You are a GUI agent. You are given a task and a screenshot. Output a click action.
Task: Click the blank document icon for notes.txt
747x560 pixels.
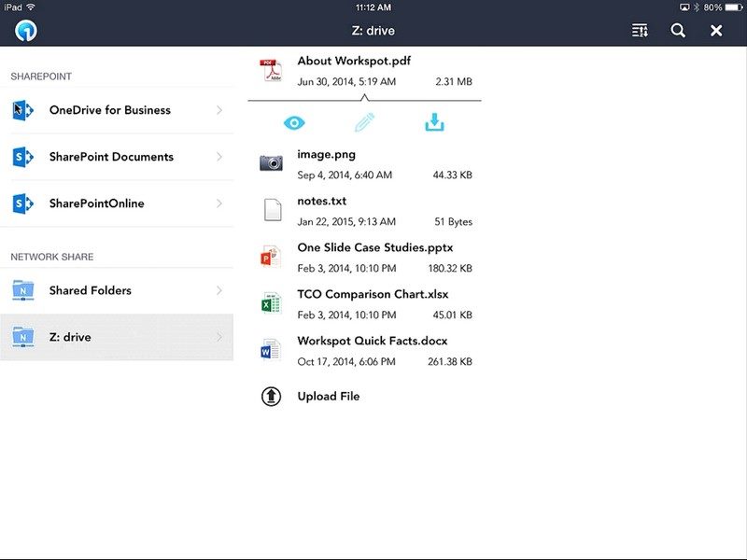coord(273,210)
